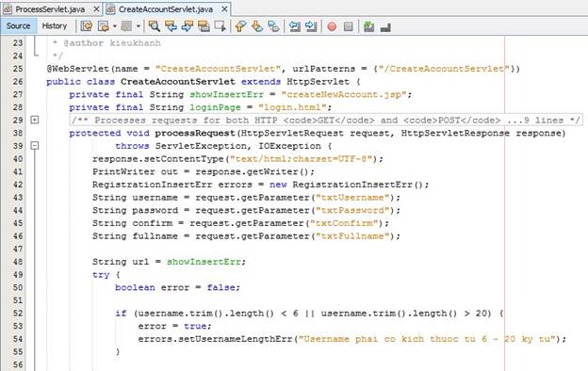588x371 pixels.
Task: Go to the previous occurrence via toolbar icon
Action: click(x=171, y=25)
